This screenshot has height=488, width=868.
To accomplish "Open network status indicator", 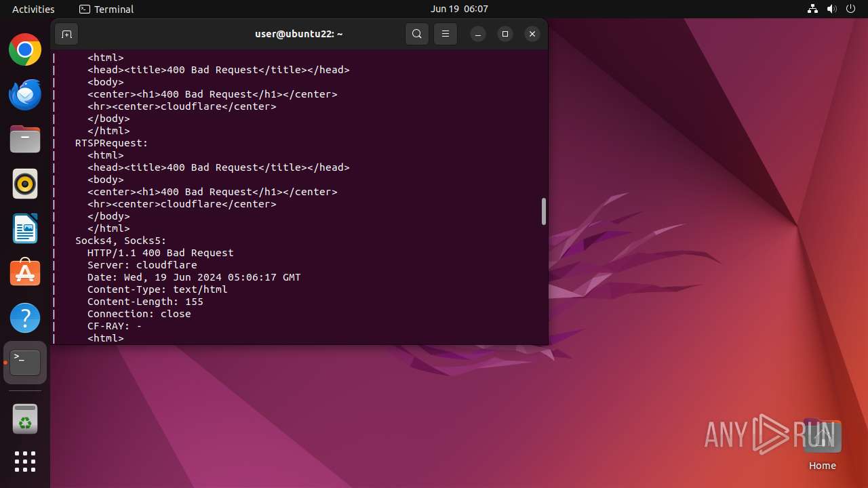I will [812, 9].
